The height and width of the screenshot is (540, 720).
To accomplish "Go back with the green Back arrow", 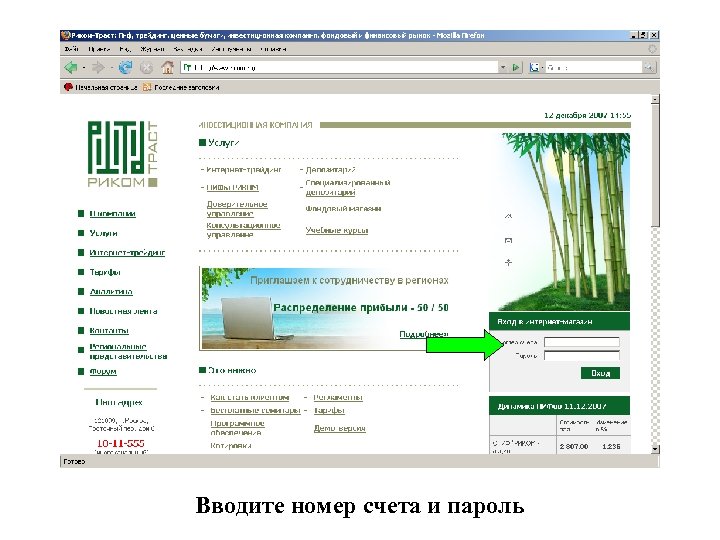I will (x=71, y=68).
